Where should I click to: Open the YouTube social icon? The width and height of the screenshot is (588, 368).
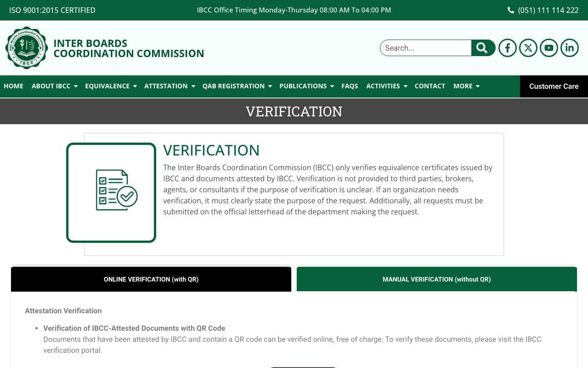[x=549, y=48]
